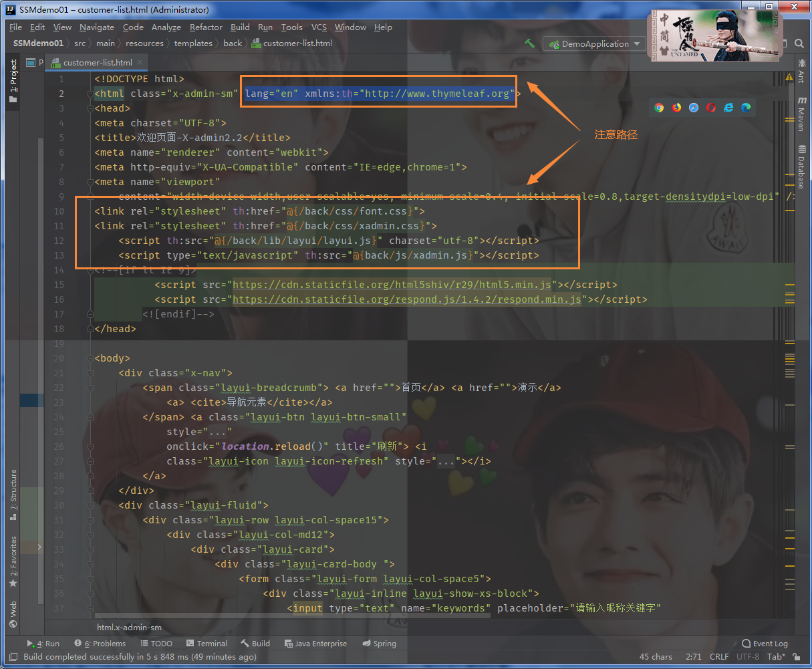
Task: Click line number 19 in gutter
Action: pos(59,344)
